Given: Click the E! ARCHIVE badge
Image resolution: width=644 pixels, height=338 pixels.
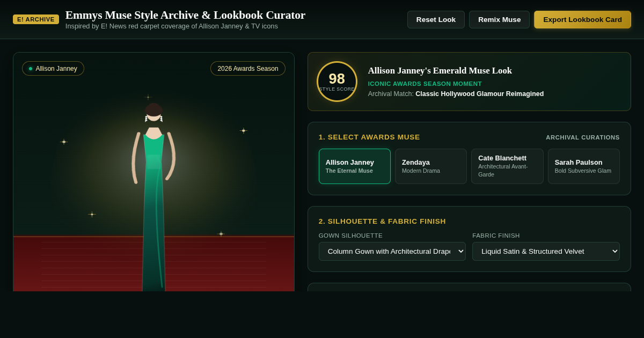Looking at the screenshot, I should [x=36, y=19].
